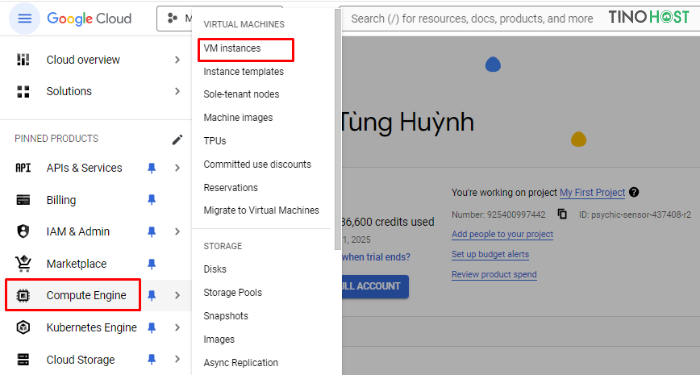Open VM instances in the submenu
Screen dimensions: 700x375
(232, 48)
